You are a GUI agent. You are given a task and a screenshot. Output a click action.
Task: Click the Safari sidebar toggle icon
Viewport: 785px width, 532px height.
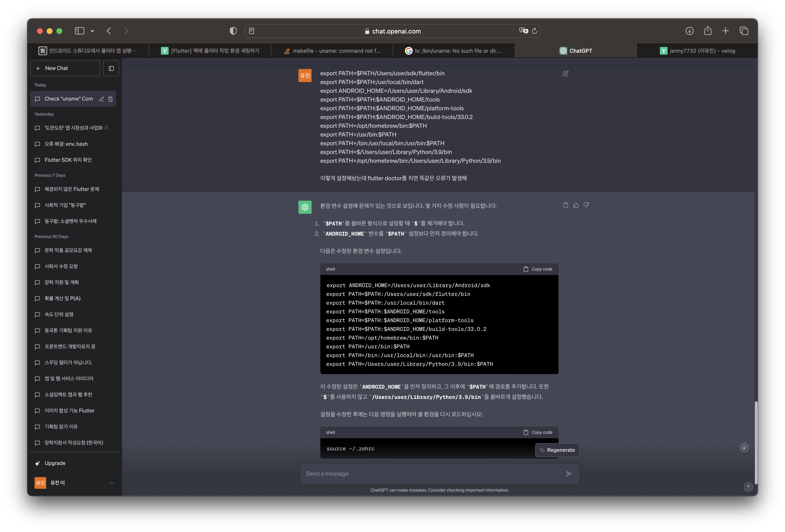[x=79, y=31]
